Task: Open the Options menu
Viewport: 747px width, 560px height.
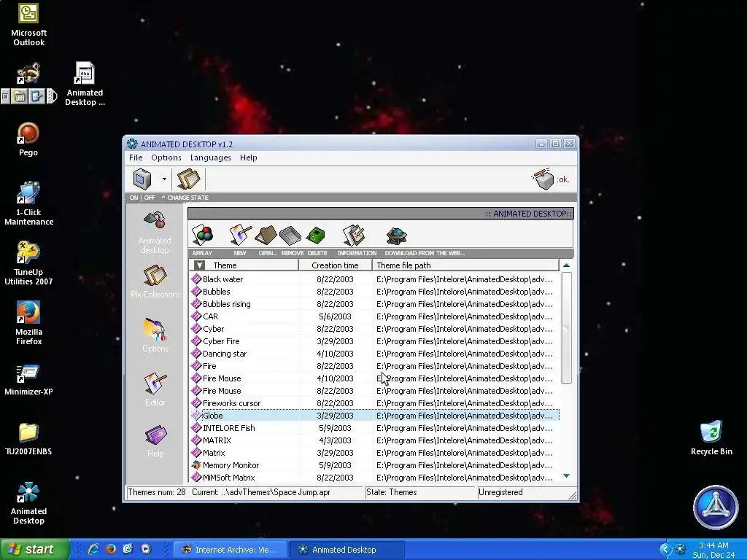Action: point(166,157)
